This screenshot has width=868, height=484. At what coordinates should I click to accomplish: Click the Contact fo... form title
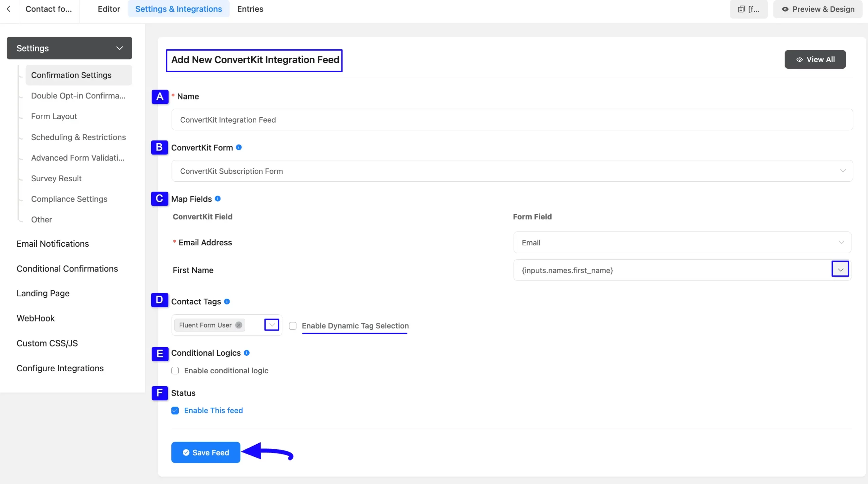tap(49, 9)
